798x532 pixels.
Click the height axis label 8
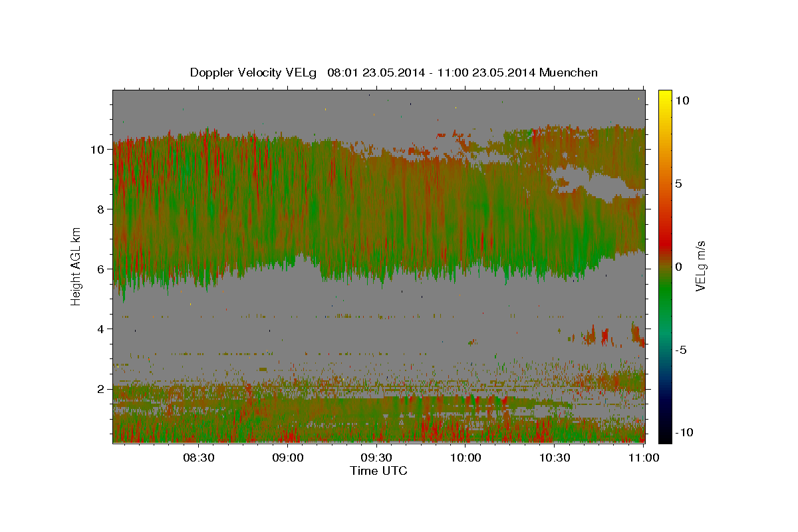[100, 209]
